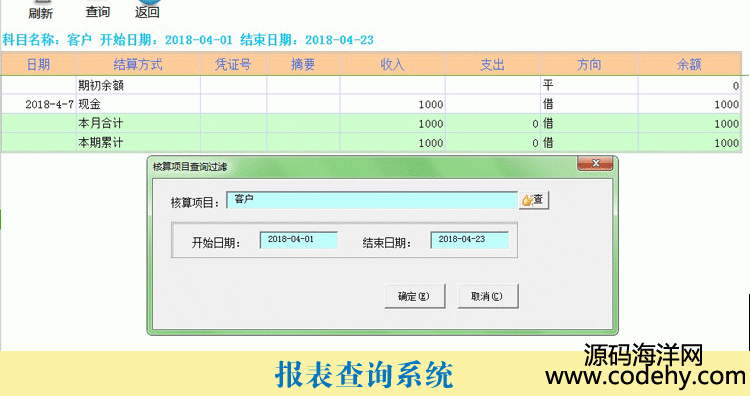Image resolution: width=750 pixels, height=396 pixels.
Task: Click the 返回 return toolbar button
Action: (x=147, y=11)
